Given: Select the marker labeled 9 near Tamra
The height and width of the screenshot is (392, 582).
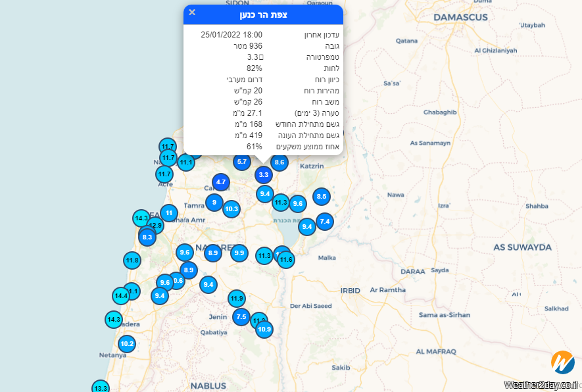Looking at the screenshot, I should [214, 203].
